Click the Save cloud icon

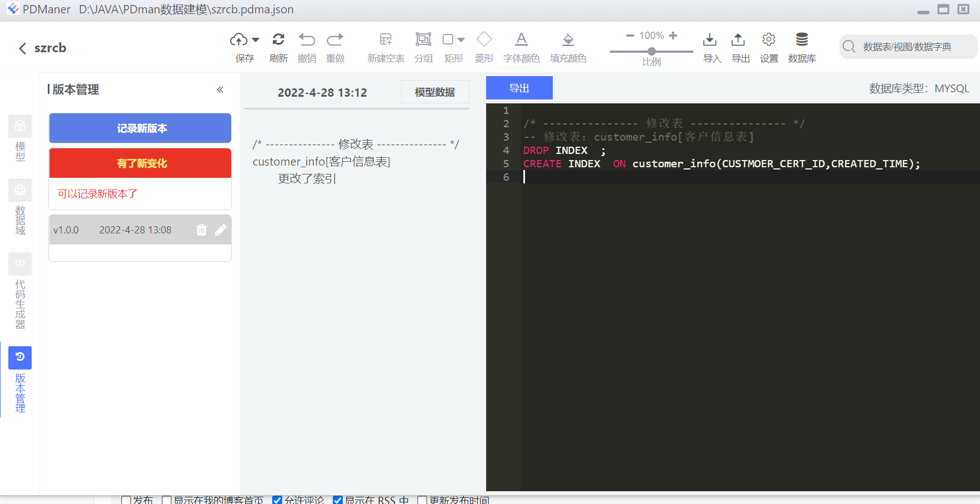tap(239, 39)
